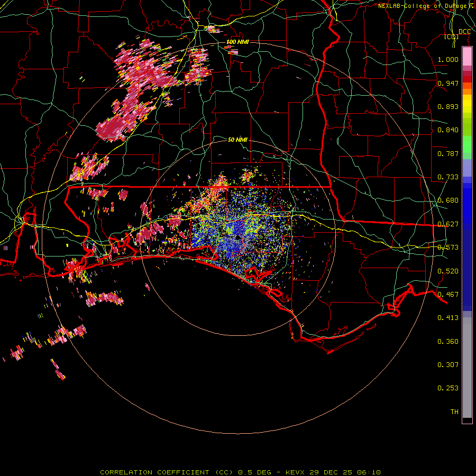The width and height of the screenshot is (476, 476).
Task: Click the 0.307 legend value
Action: coord(448,365)
